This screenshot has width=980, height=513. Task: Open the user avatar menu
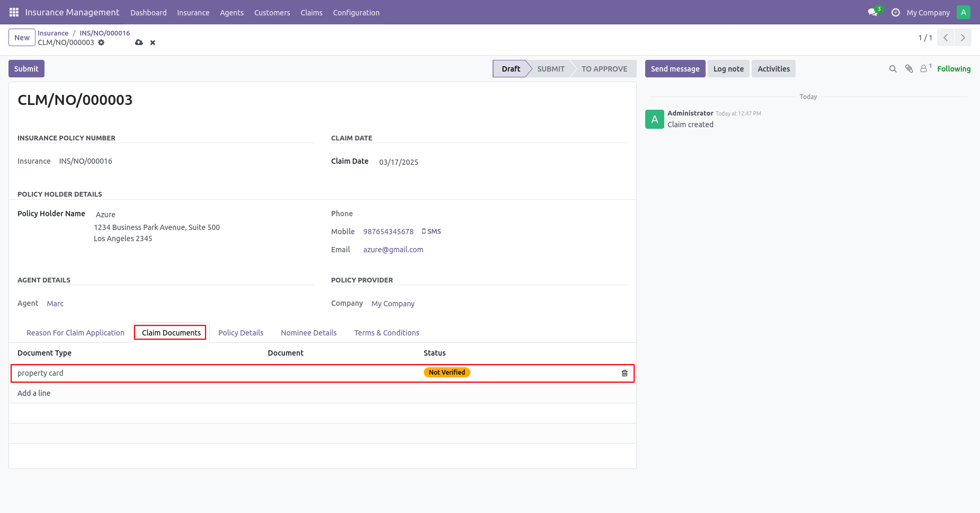click(x=963, y=12)
